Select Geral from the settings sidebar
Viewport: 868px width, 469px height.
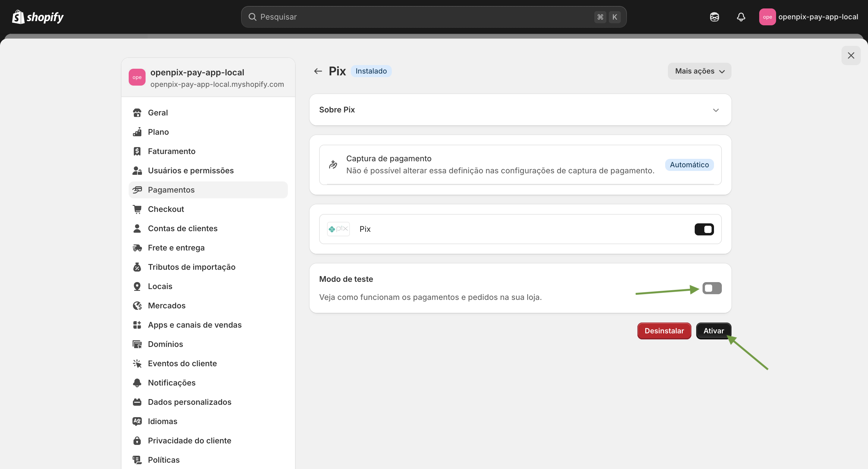pos(157,112)
